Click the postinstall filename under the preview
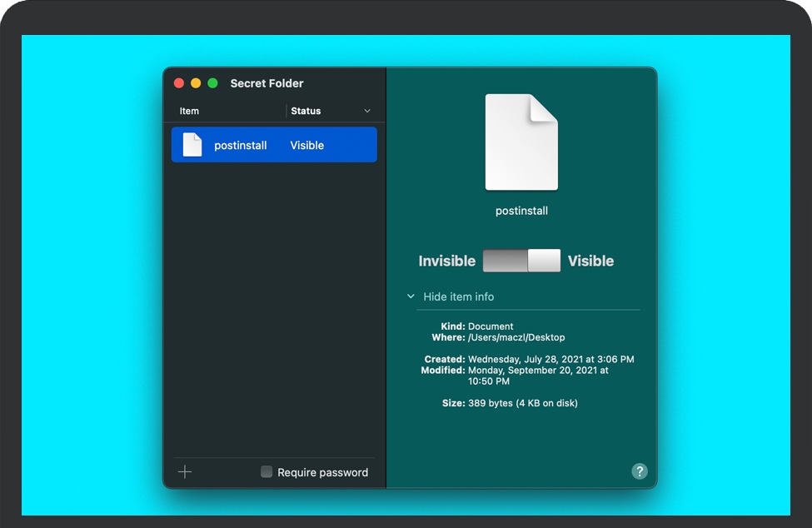The height and width of the screenshot is (528, 812). point(521,211)
